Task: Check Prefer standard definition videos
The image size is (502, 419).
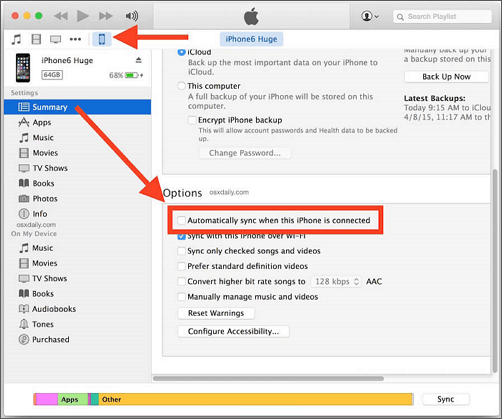Action: 181,266
